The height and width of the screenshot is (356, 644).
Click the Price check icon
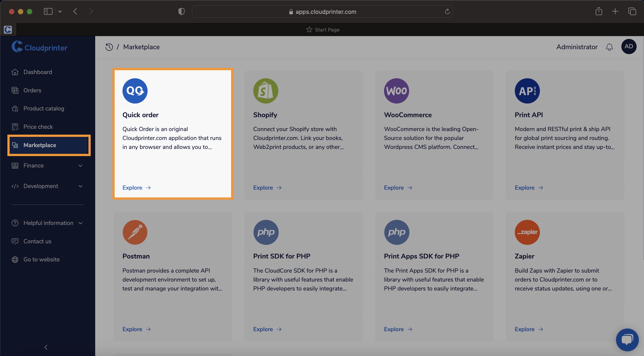click(15, 127)
